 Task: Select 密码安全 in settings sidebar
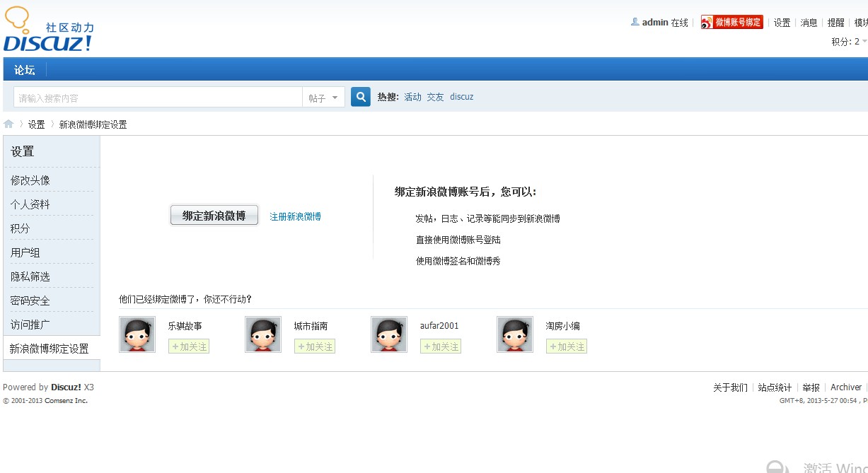tap(30, 300)
